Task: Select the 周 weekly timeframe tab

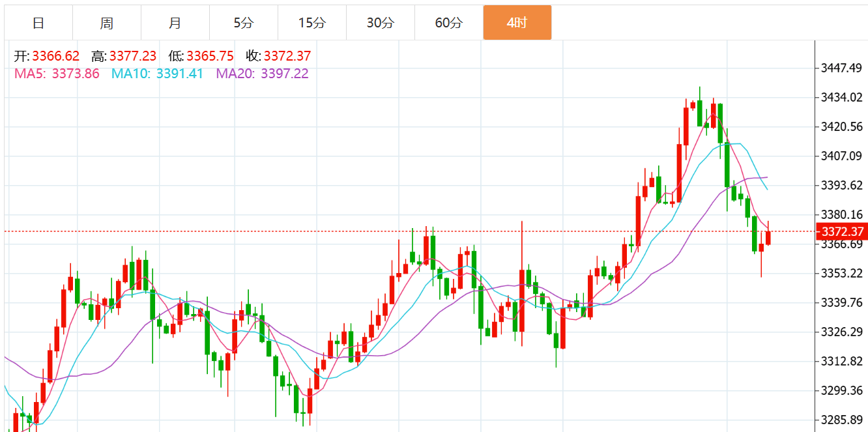Action: [x=107, y=23]
